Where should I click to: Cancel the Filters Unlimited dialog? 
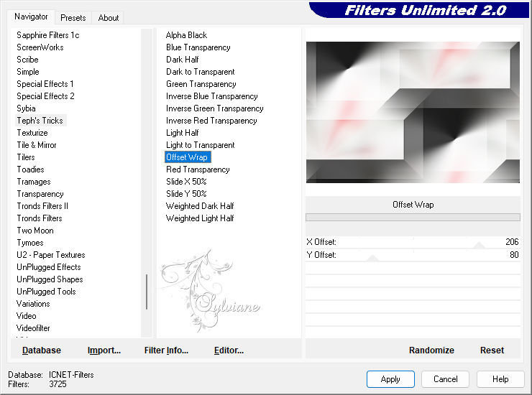coord(446,379)
